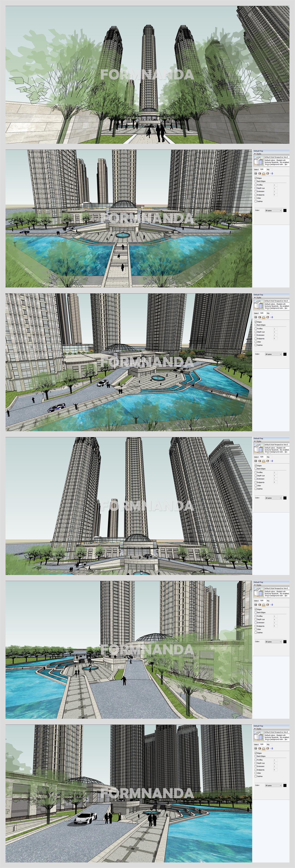This screenshot has height=868, width=295.
Task: Click style name field, two-car aerial view tray
Action: tap(277, 301)
